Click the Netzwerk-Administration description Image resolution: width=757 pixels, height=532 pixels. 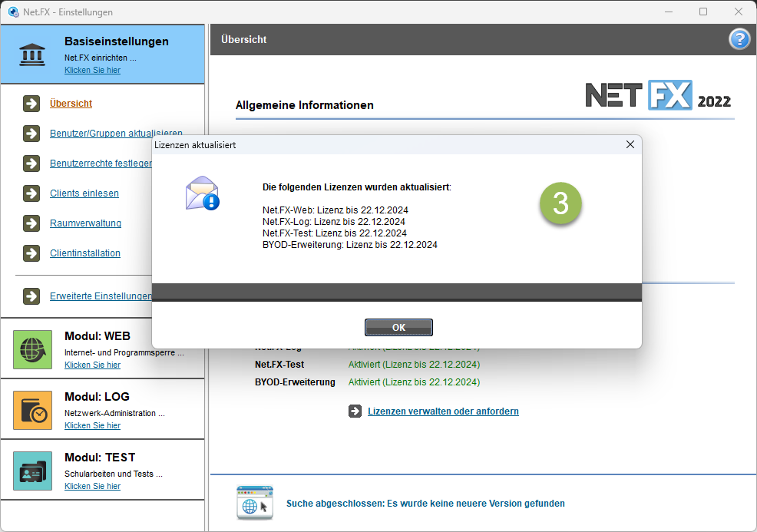click(x=114, y=413)
